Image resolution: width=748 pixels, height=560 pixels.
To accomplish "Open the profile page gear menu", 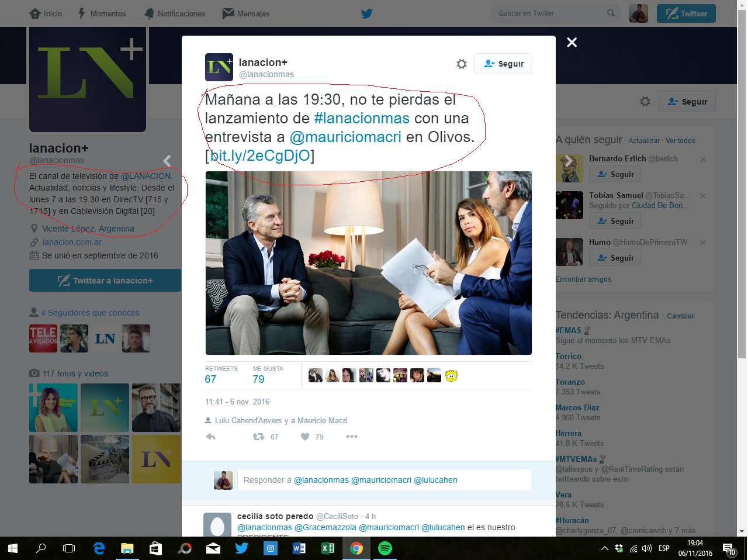I will [x=645, y=101].
